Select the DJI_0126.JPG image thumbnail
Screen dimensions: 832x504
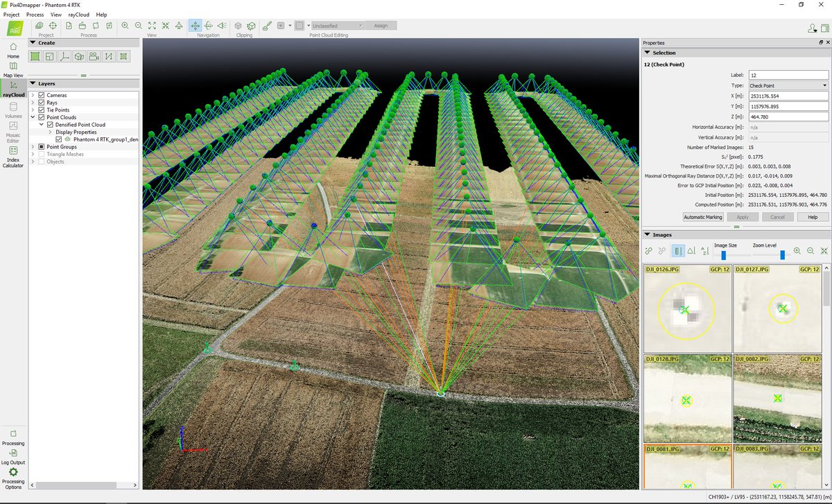pos(687,309)
